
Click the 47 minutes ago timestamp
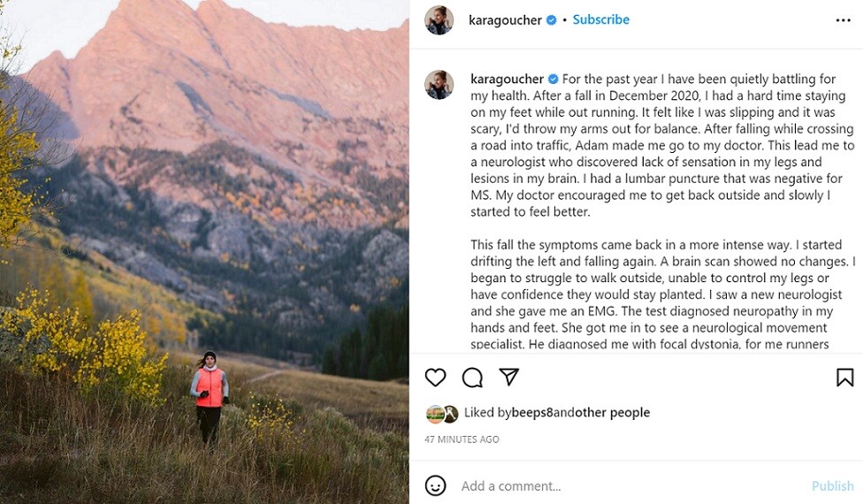(x=462, y=439)
